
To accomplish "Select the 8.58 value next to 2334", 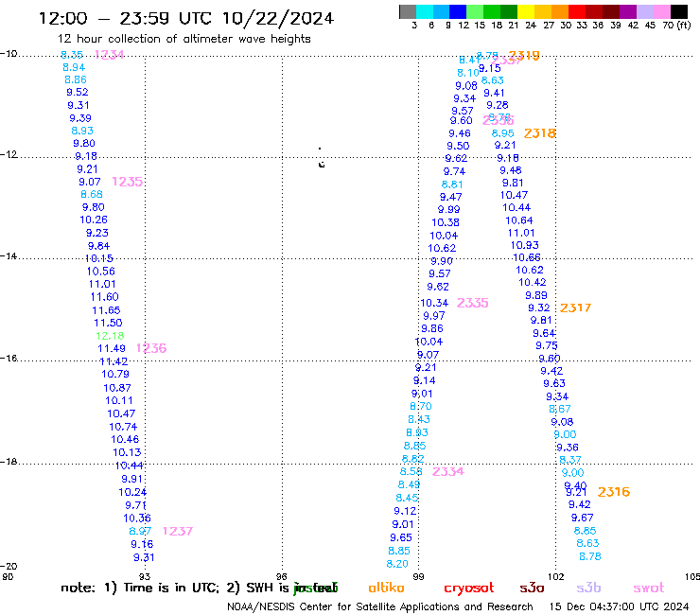I will pyautogui.click(x=411, y=471).
